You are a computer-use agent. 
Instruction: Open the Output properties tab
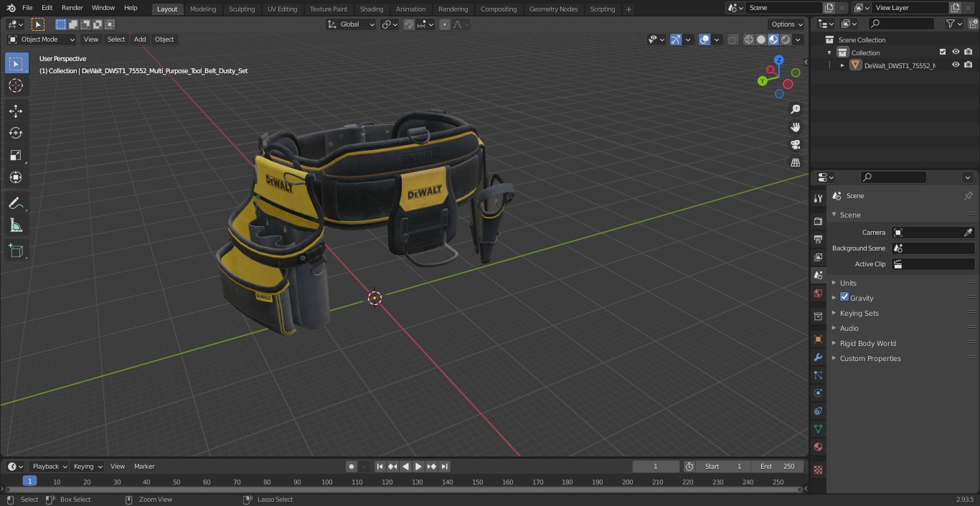(818, 239)
